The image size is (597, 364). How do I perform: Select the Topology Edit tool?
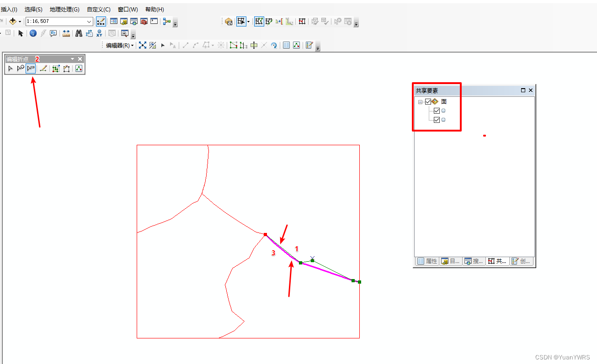(x=241, y=21)
